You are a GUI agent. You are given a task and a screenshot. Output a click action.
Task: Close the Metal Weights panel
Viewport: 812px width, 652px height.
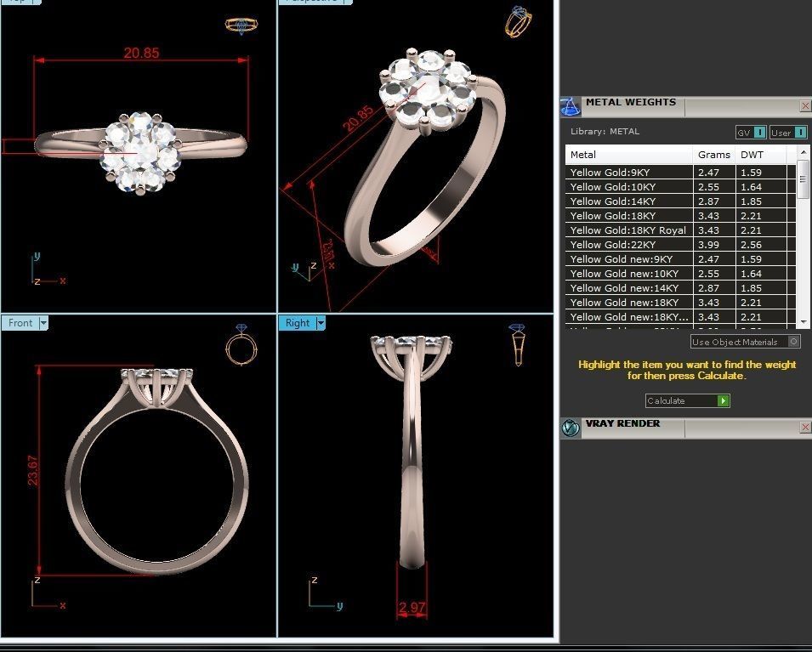click(805, 106)
